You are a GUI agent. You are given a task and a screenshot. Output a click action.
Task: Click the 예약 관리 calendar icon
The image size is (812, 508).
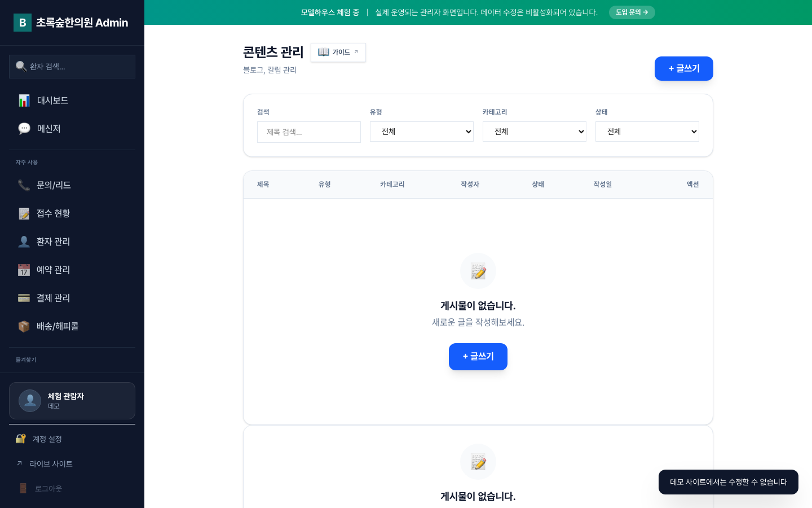click(x=24, y=270)
